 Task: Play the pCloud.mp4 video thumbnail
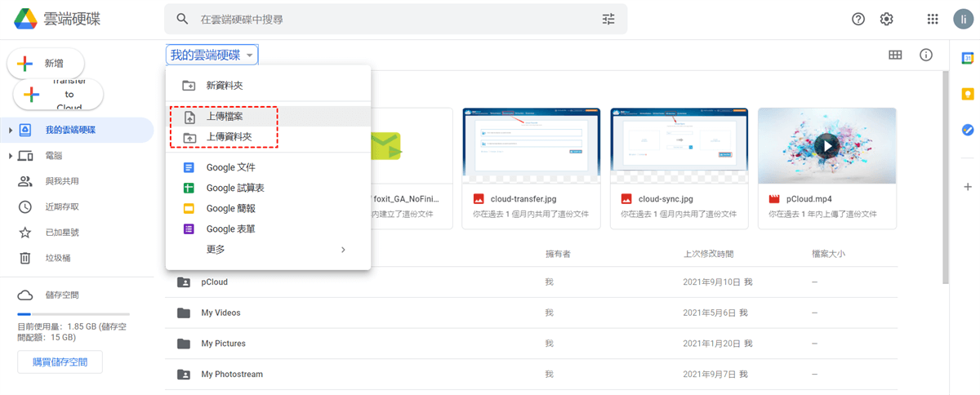pyautogui.click(x=827, y=147)
